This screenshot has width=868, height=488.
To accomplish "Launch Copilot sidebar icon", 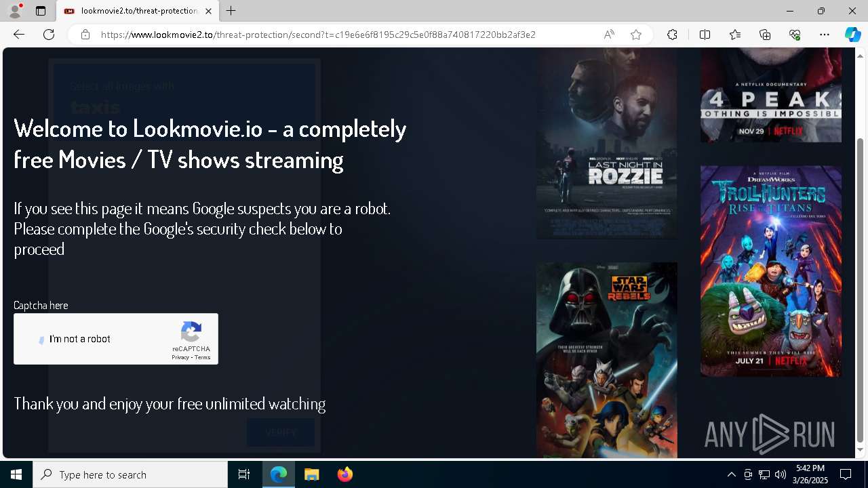I will 852,35.
